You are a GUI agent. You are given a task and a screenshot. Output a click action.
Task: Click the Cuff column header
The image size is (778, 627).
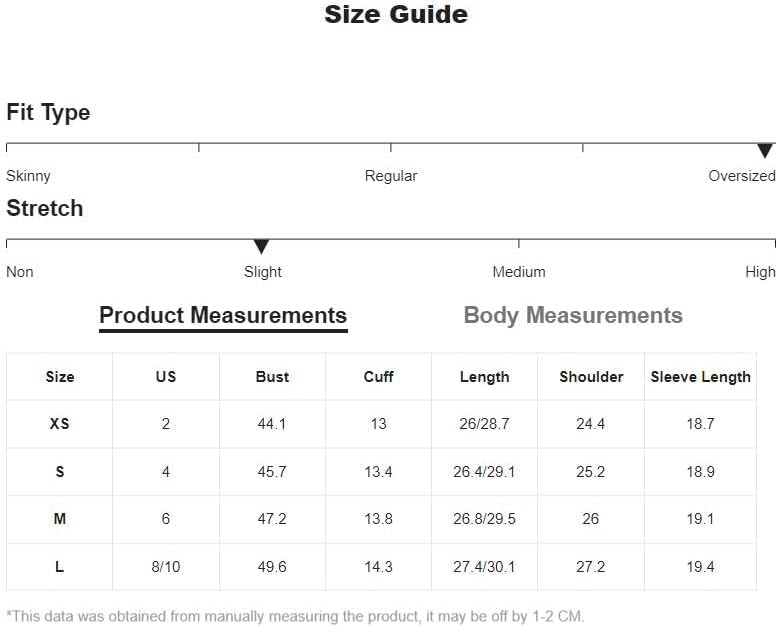tap(379, 376)
